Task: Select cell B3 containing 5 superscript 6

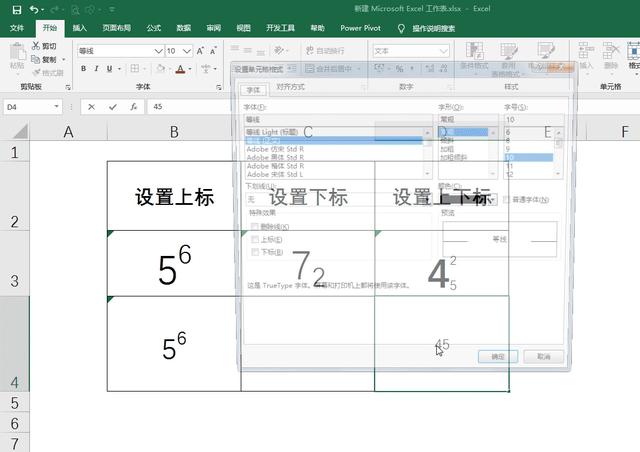Action: click(x=174, y=264)
